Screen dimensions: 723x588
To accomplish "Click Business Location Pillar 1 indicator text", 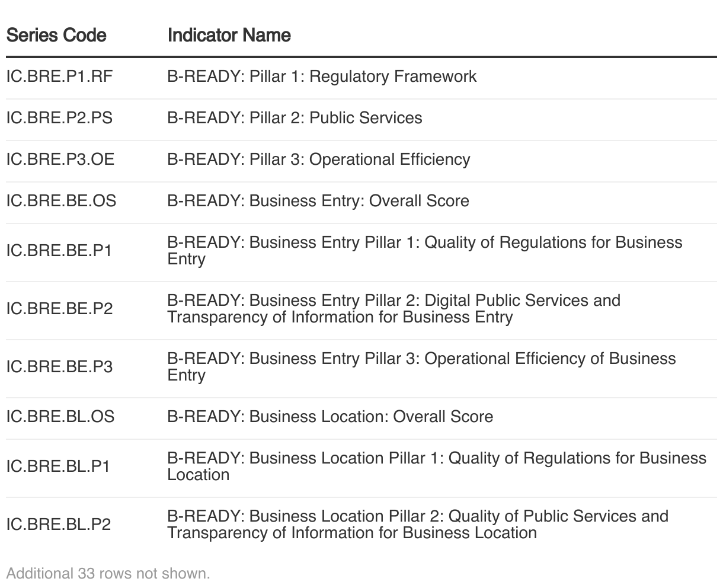I will point(437,466).
